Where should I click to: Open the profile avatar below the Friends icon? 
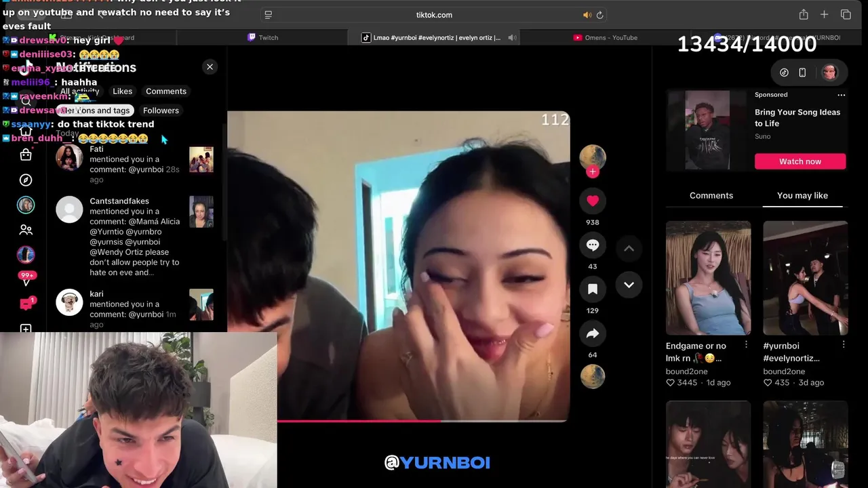tap(26, 254)
